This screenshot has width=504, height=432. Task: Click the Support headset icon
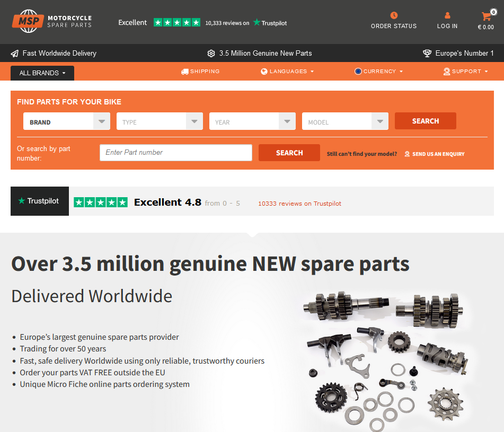click(446, 72)
